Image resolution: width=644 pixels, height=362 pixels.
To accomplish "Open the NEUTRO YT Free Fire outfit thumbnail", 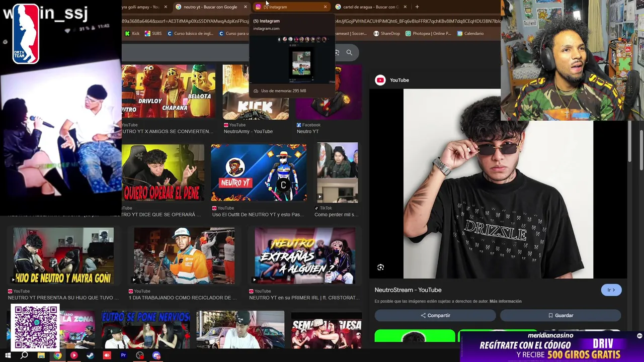I will point(259,173).
